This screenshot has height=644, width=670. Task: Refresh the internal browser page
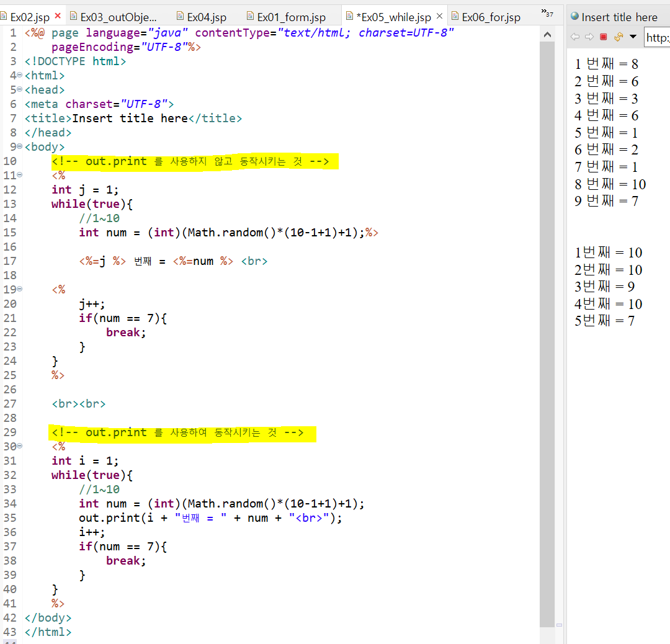click(619, 37)
